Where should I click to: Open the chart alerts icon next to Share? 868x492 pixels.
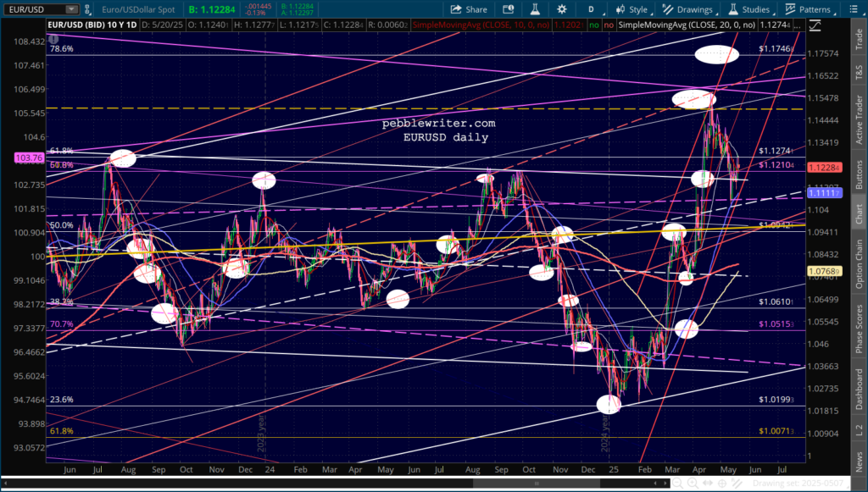(x=509, y=9)
